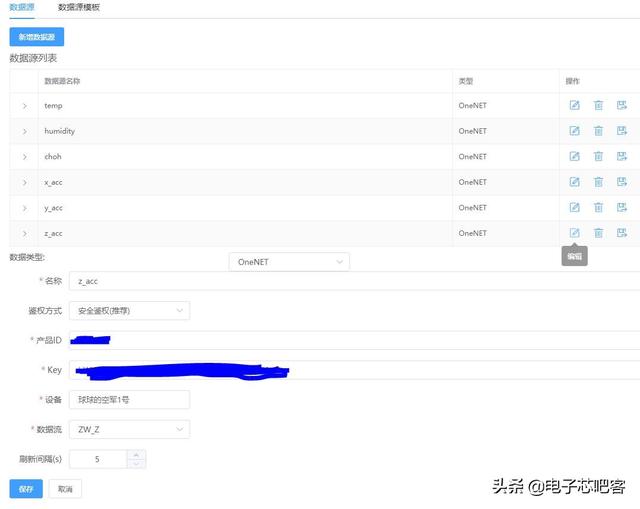640x509 pixels.
Task: Focus the 设备 device input field
Action: pyautogui.click(x=129, y=400)
